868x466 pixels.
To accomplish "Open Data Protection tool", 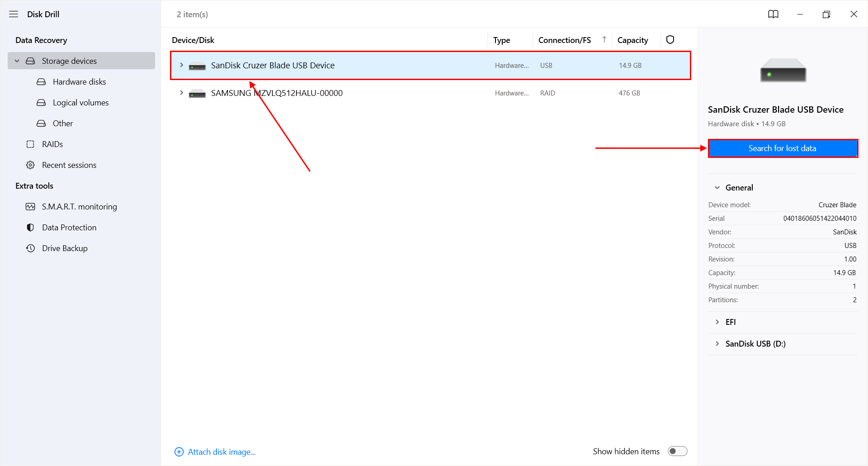I will (69, 228).
